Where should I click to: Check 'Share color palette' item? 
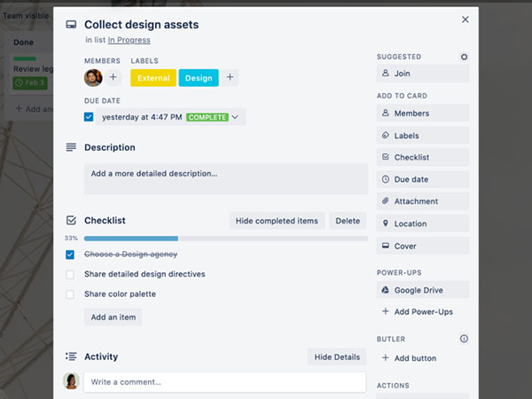tap(70, 294)
